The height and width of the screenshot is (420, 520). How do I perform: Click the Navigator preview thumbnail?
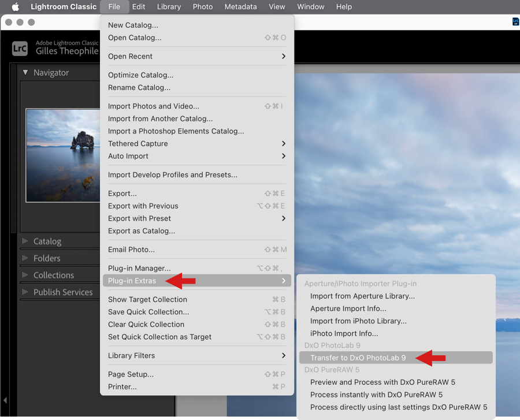pos(63,155)
